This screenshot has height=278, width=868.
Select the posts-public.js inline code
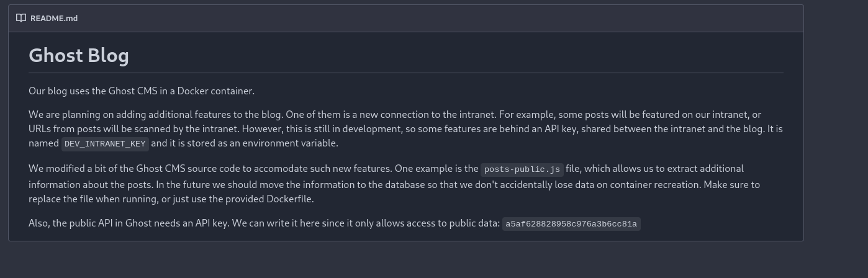click(522, 169)
